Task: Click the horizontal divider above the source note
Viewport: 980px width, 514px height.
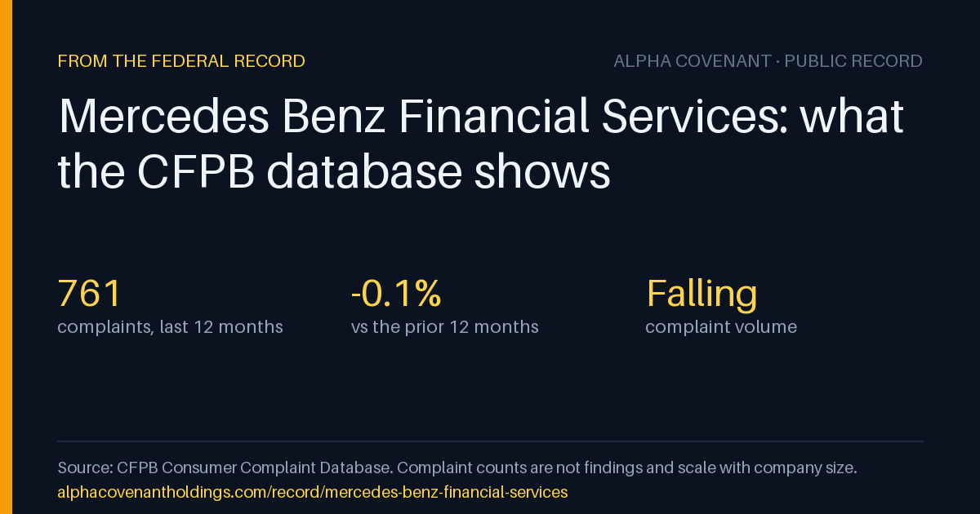Action: (490, 441)
